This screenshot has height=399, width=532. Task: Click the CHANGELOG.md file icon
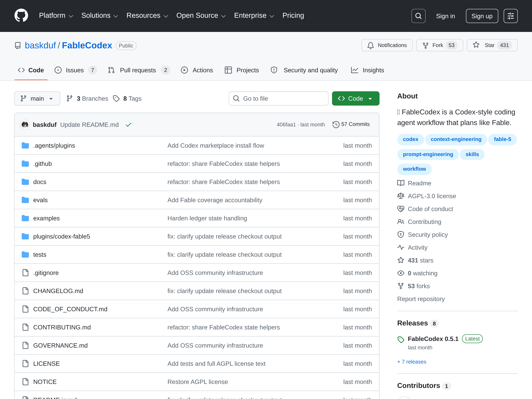pyautogui.click(x=25, y=291)
